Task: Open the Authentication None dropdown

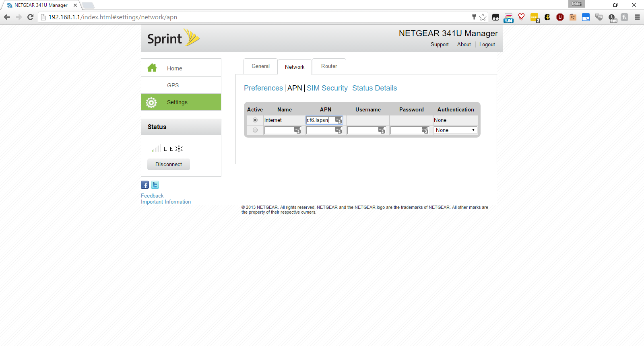Action: click(456, 130)
